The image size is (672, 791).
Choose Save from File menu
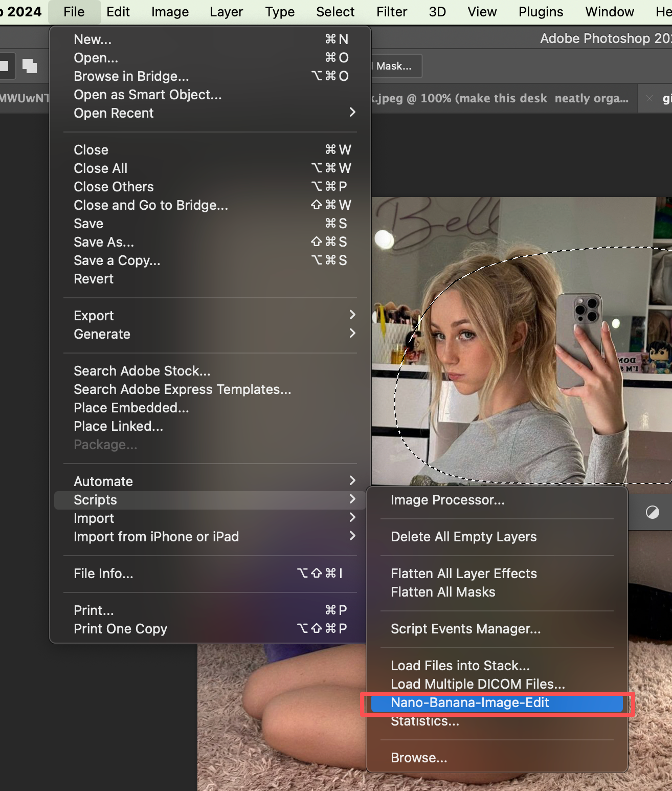(210, 224)
